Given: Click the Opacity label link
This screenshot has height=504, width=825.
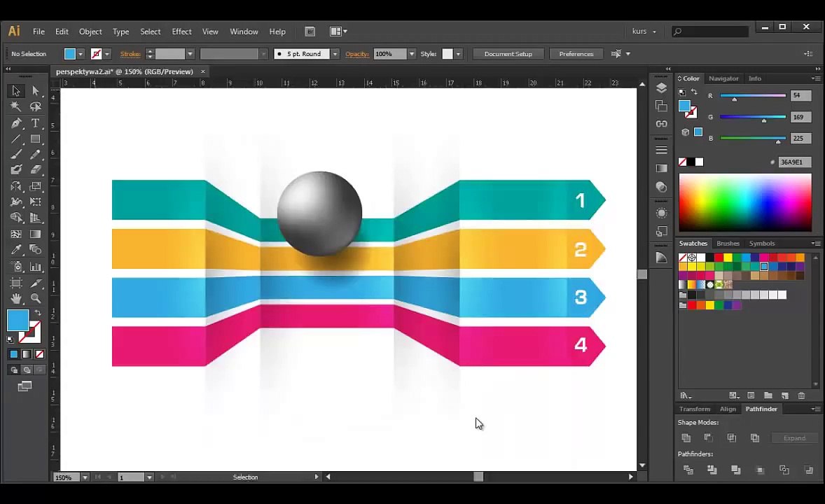Looking at the screenshot, I should (356, 54).
